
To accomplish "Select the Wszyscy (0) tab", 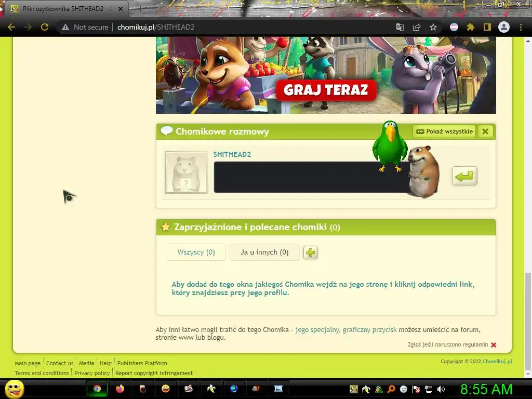I will click(196, 252).
